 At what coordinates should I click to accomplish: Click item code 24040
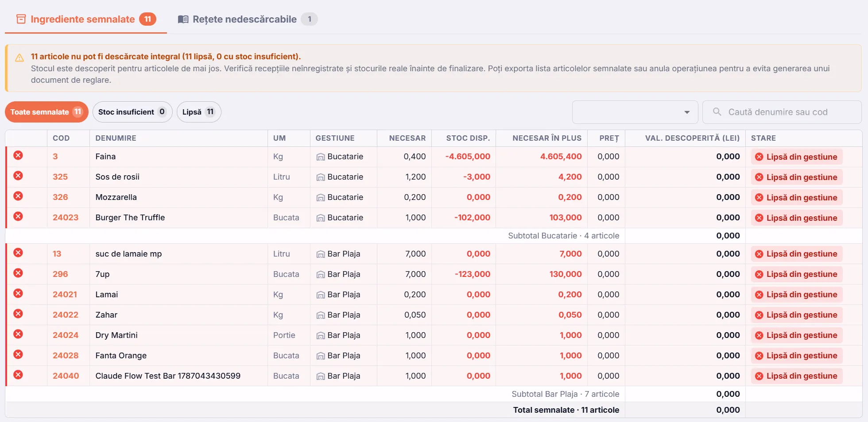coord(66,376)
